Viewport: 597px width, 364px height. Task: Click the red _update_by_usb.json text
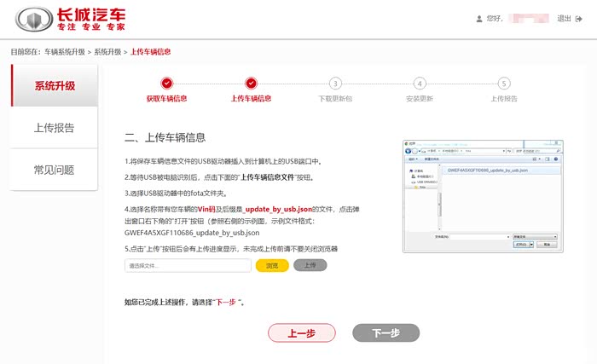click(277, 209)
